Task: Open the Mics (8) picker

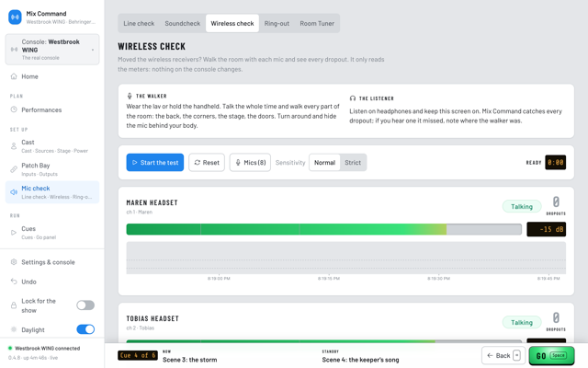Action: pyautogui.click(x=250, y=163)
